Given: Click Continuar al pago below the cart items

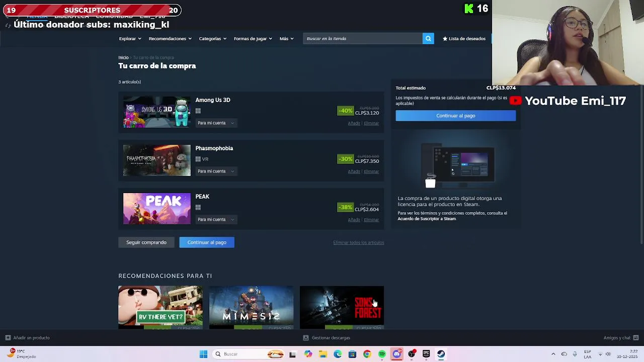Looking at the screenshot, I should point(207,242).
